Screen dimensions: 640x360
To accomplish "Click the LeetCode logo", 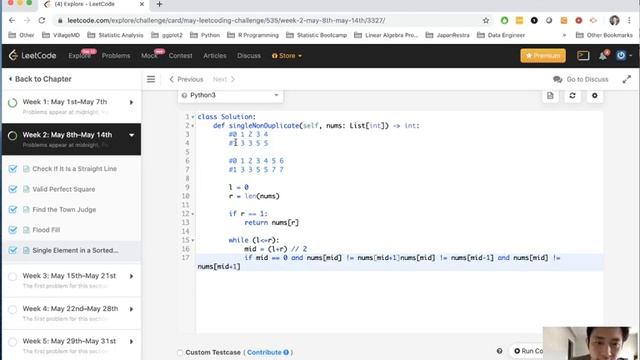I will click(x=32, y=56).
